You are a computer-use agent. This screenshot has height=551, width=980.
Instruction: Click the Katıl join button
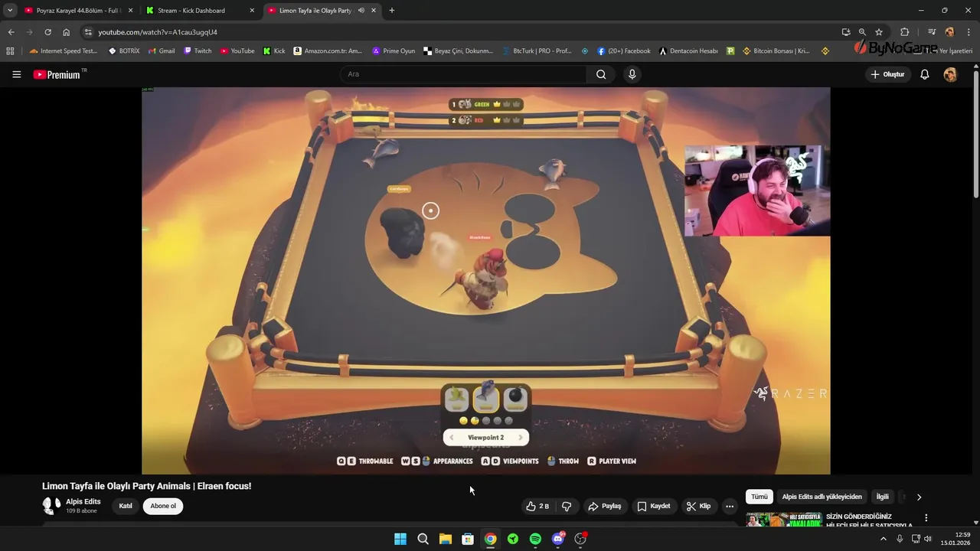click(x=126, y=506)
